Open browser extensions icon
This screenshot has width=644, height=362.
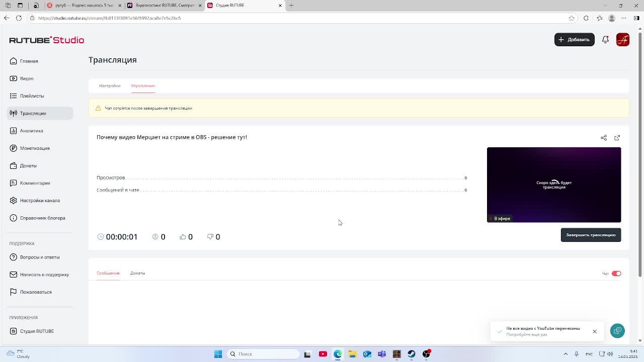pyautogui.click(x=586, y=18)
